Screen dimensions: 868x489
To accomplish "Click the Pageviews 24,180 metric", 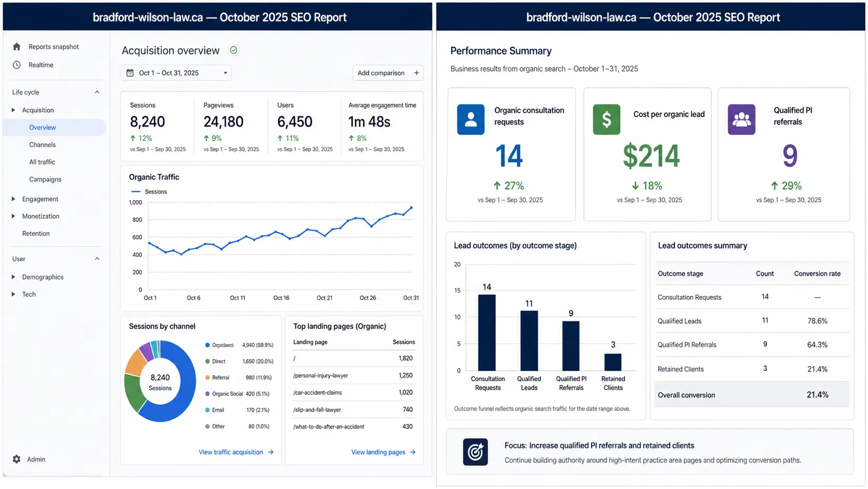I will (x=223, y=122).
